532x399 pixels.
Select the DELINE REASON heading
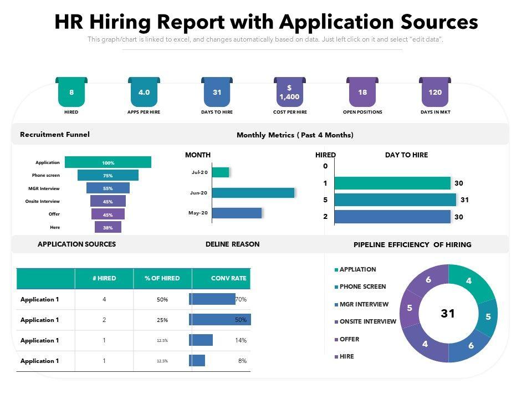(232, 244)
